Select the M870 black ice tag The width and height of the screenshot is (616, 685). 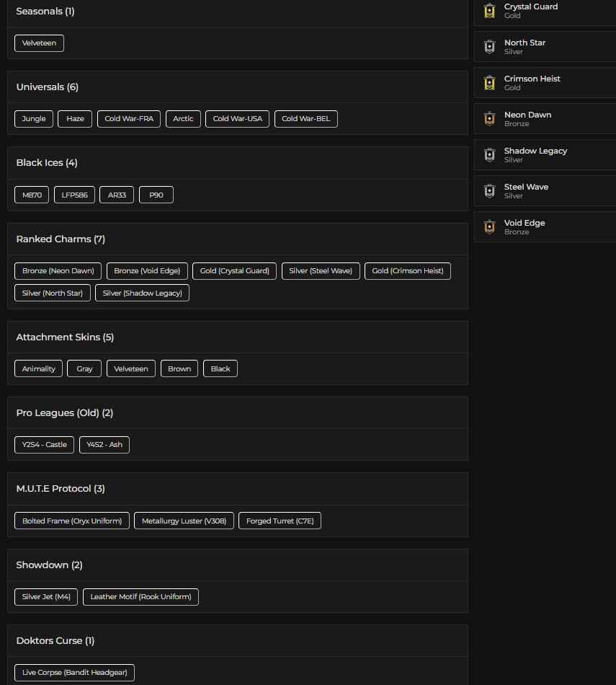coord(31,195)
